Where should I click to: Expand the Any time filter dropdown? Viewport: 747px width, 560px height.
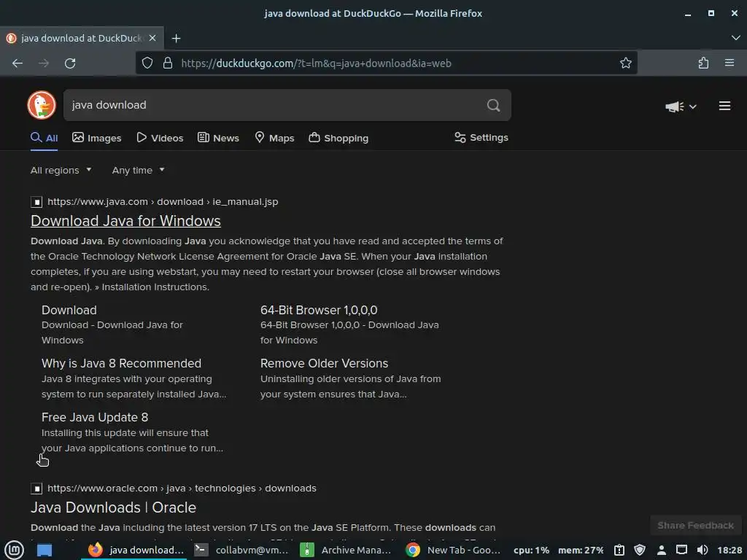138,171
